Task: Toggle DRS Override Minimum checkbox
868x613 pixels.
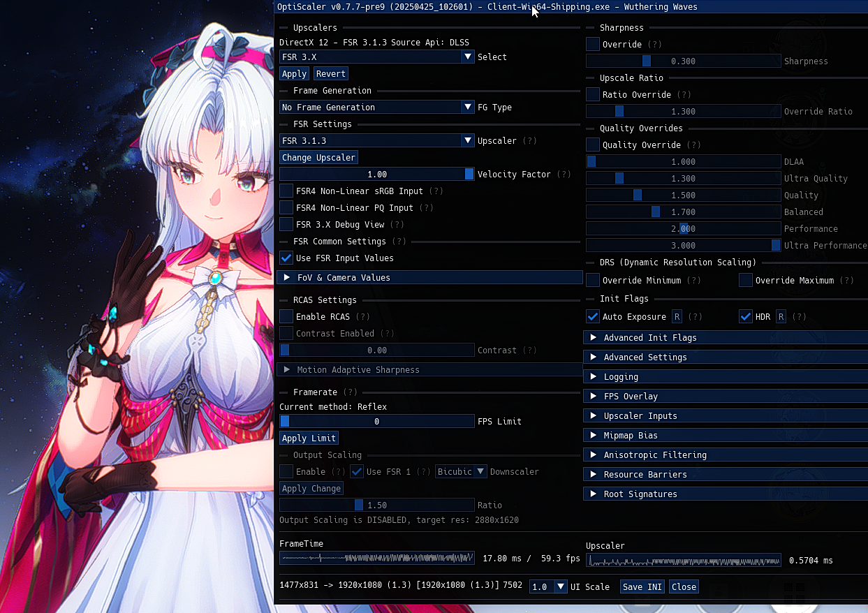Action: click(x=593, y=280)
